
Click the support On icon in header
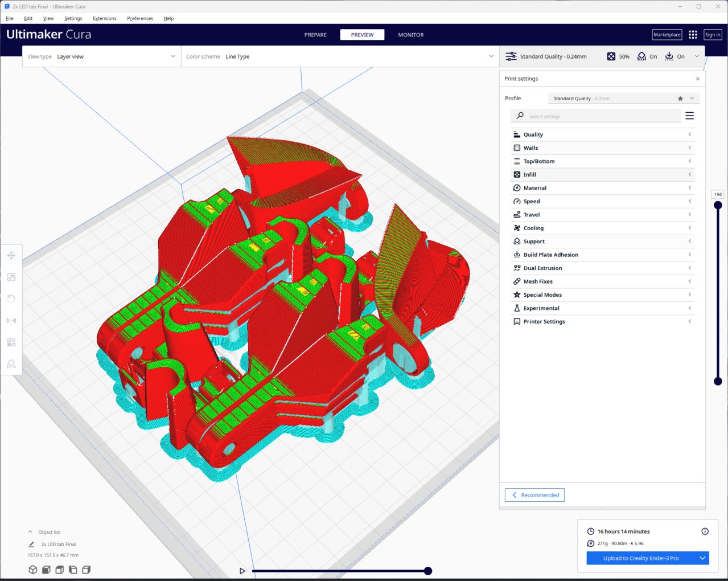click(x=641, y=56)
